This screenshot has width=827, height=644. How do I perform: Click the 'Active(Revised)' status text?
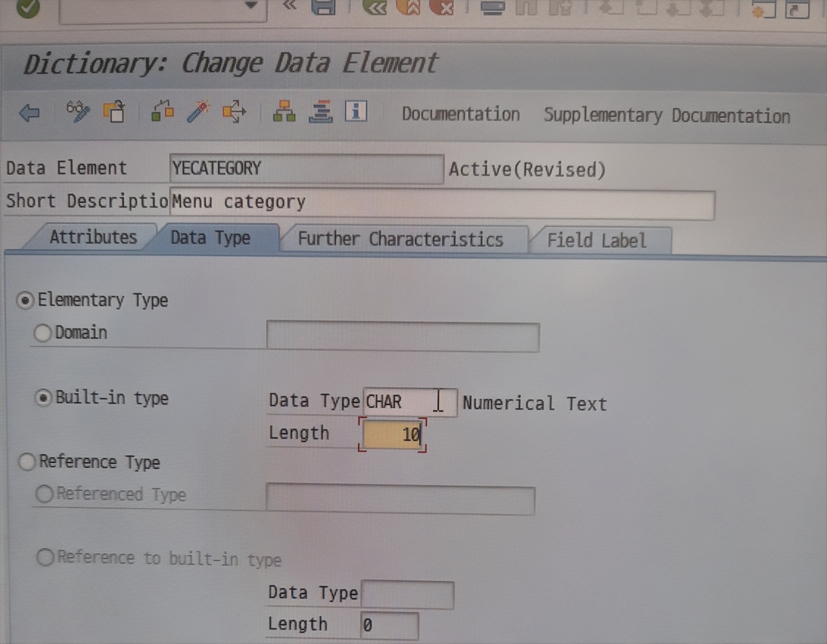[x=527, y=169]
